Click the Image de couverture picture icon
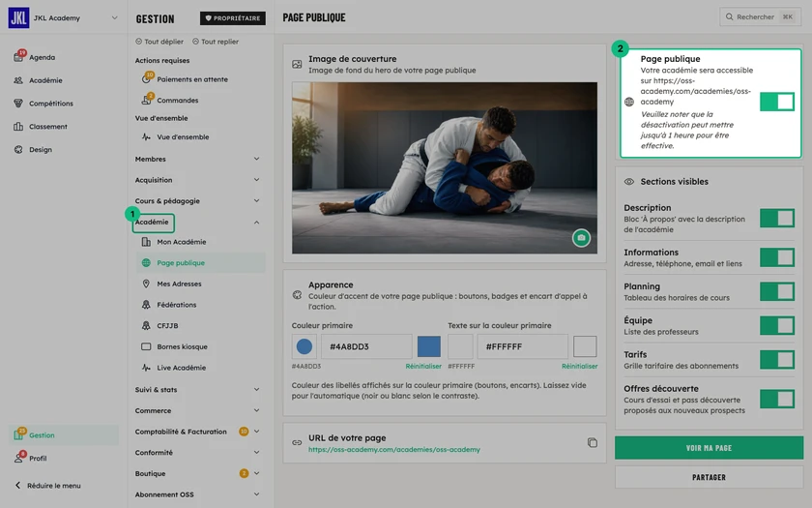812x508 pixels. click(x=297, y=64)
